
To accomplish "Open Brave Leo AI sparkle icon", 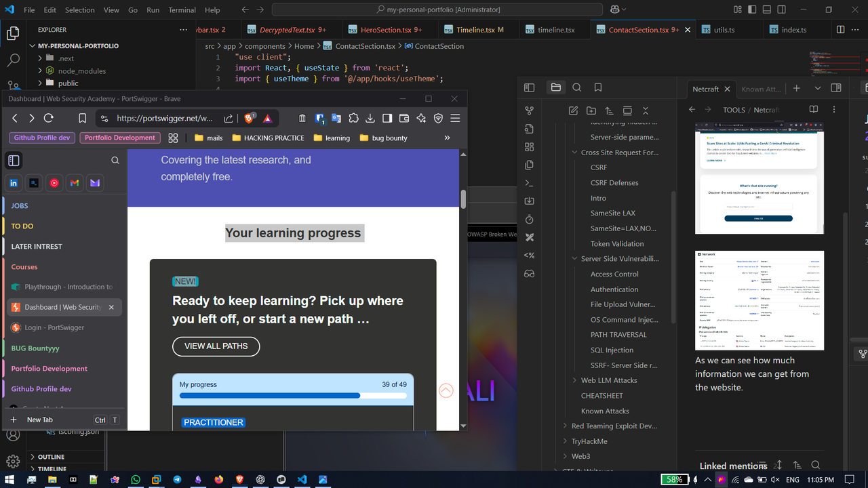I will tap(421, 118).
